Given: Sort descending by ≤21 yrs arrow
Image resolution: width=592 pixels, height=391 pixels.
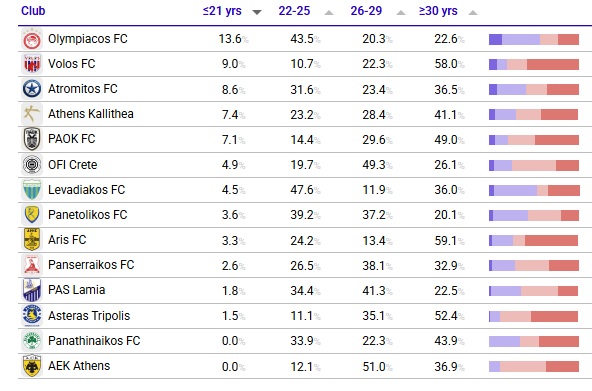Looking at the screenshot, I should point(257,12).
